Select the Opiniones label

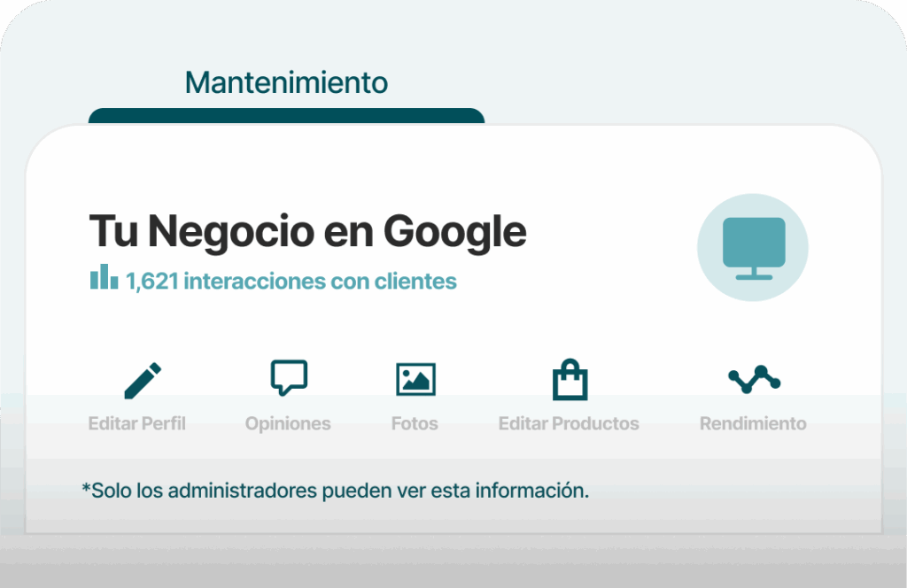288,423
